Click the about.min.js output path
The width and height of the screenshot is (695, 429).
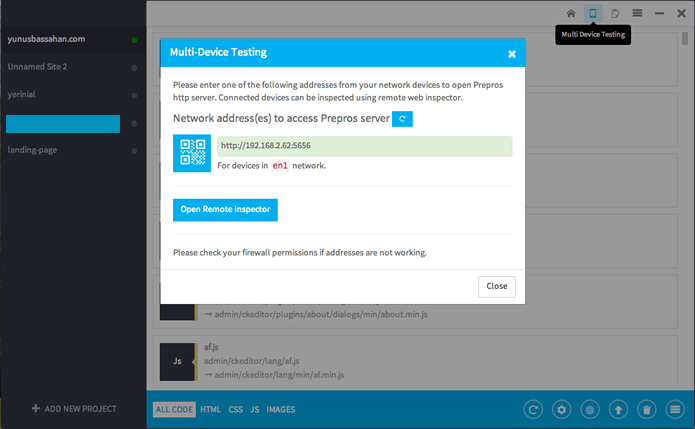pos(321,314)
